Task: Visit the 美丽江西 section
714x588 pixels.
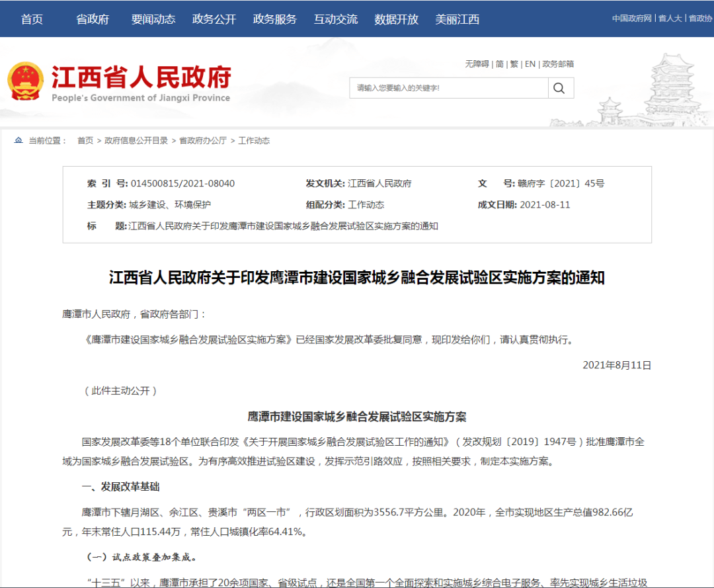Action: 457,20
